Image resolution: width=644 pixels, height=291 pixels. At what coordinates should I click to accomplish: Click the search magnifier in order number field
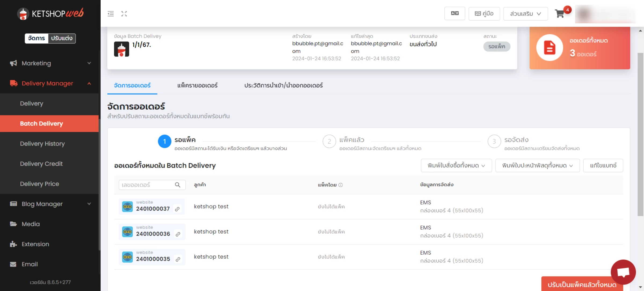click(x=178, y=185)
